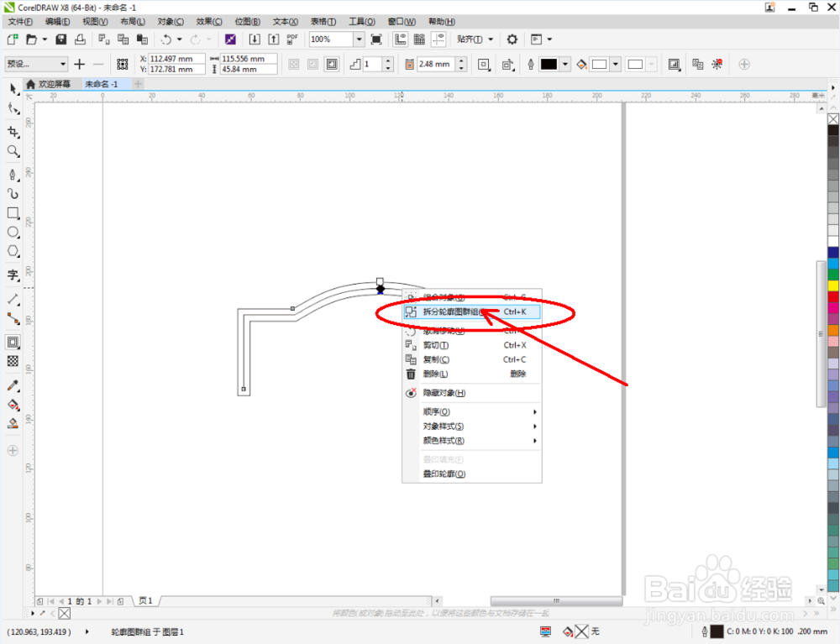840x644 pixels.
Task: Click the horizontal scrollbar thumb
Action: tap(556, 600)
